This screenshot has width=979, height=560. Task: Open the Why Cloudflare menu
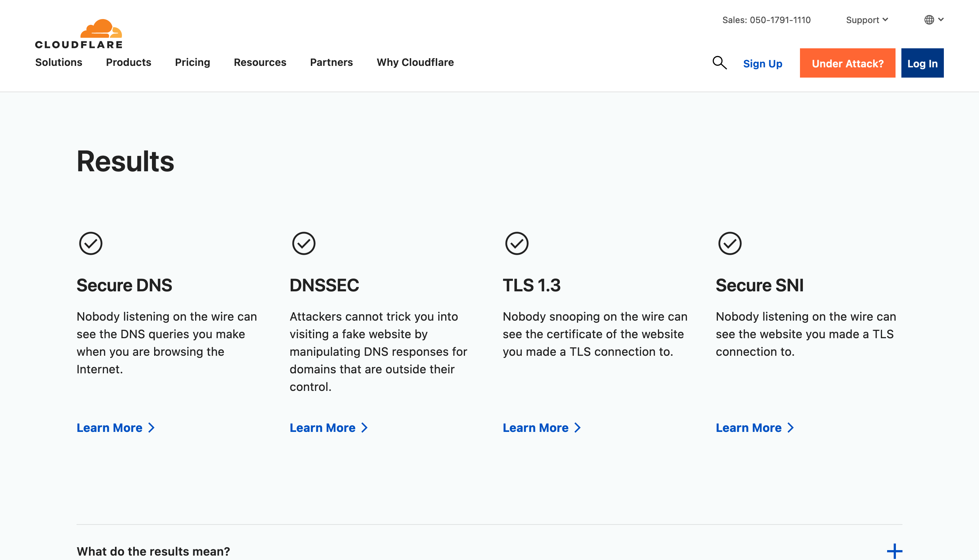[415, 62]
